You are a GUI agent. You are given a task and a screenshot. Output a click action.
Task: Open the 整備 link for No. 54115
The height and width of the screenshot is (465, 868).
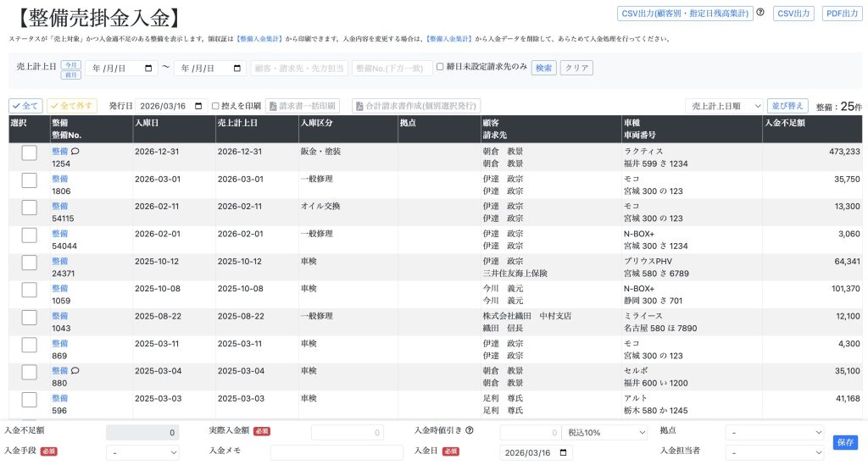59,206
